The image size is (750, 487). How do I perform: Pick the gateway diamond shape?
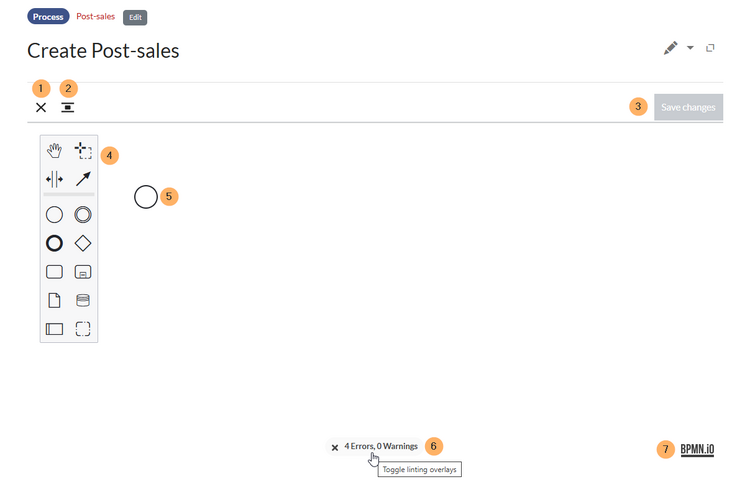83,243
